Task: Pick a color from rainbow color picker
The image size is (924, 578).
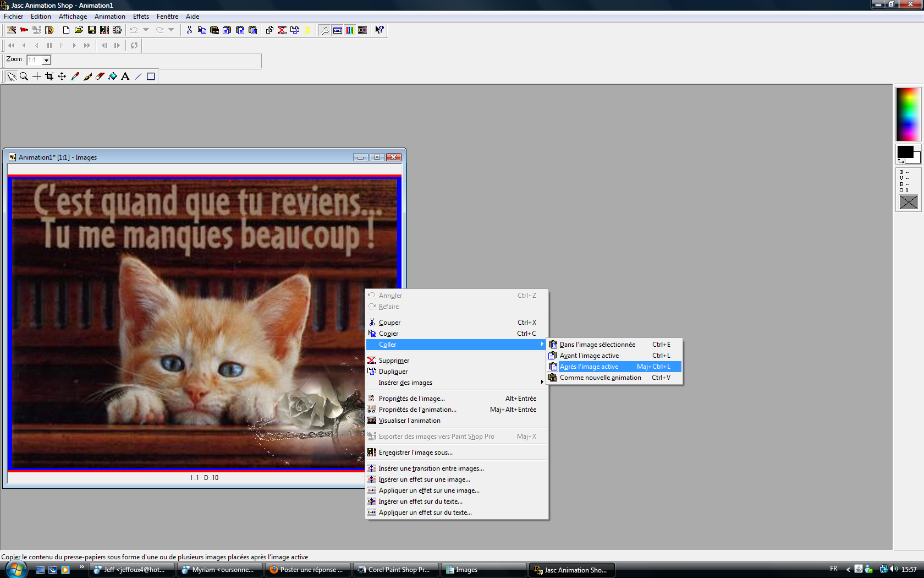Action: pyautogui.click(x=908, y=114)
